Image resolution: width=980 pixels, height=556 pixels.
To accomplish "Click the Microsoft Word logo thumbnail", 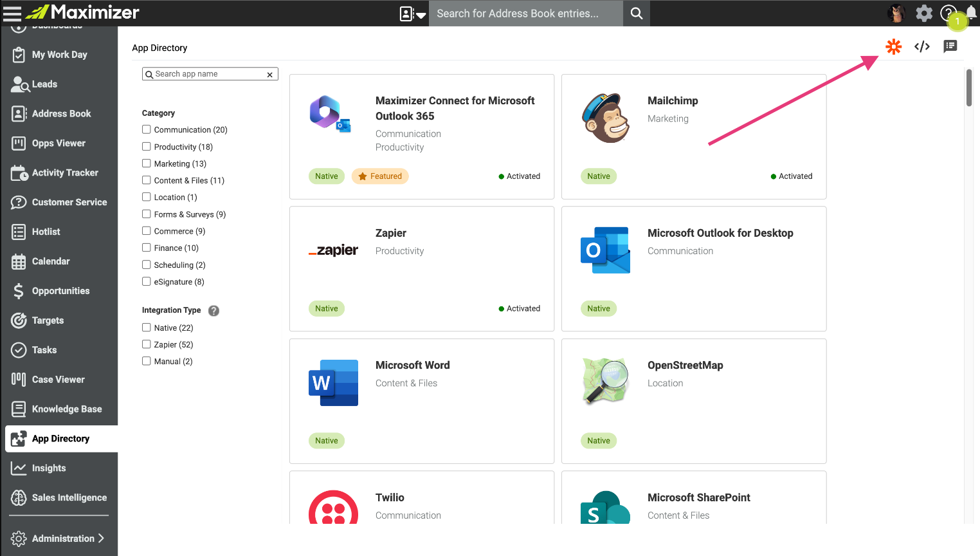I will (333, 382).
